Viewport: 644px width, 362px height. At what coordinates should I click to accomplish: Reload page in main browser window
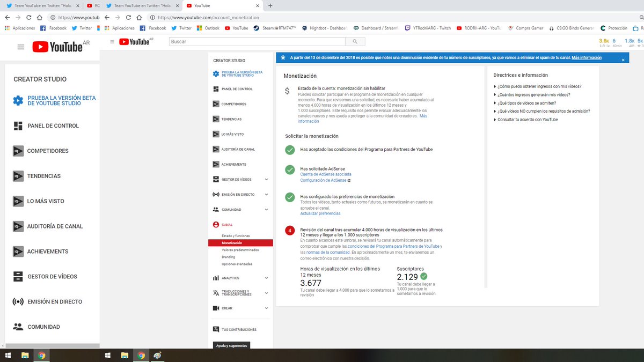[128, 17]
